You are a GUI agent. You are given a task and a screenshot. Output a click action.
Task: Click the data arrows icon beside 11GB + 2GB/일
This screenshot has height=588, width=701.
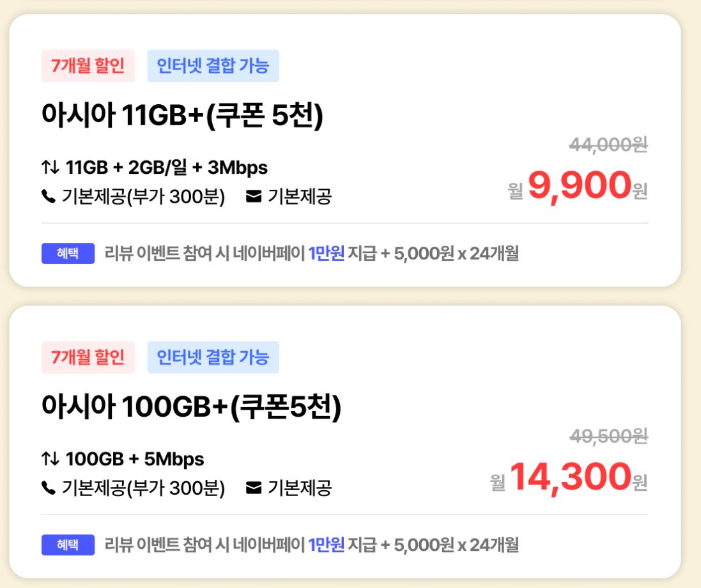coord(50,168)
